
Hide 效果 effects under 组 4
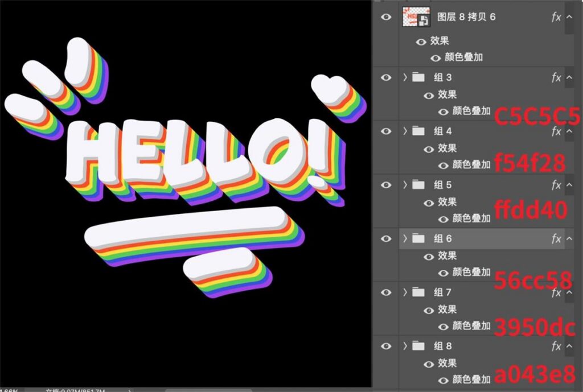click(x=429, y=150)
